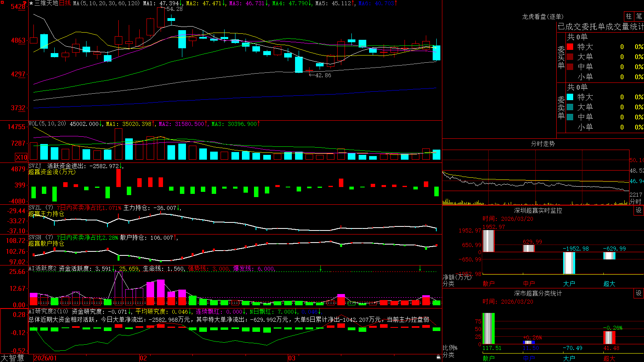
Task: Click red swatch for 委买单 特大
Action: pos(570,47)
